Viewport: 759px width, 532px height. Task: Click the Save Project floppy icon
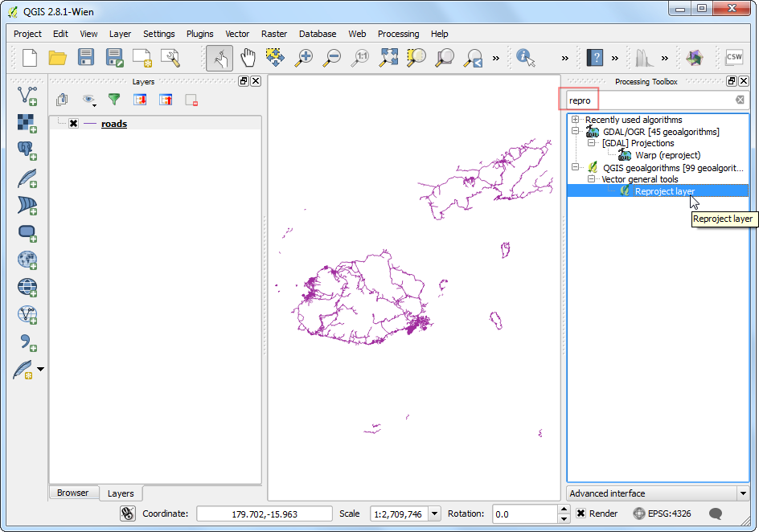tap(85, 58)
